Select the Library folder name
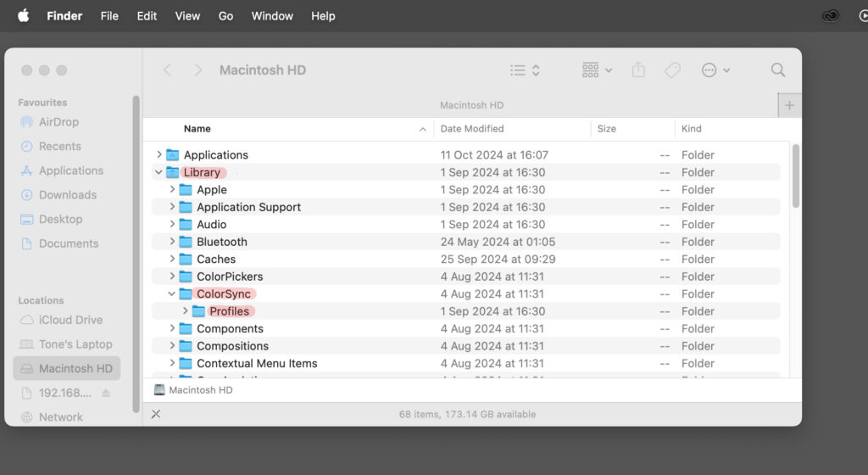The width and height of the screenshot is (868, 475). 202,172
